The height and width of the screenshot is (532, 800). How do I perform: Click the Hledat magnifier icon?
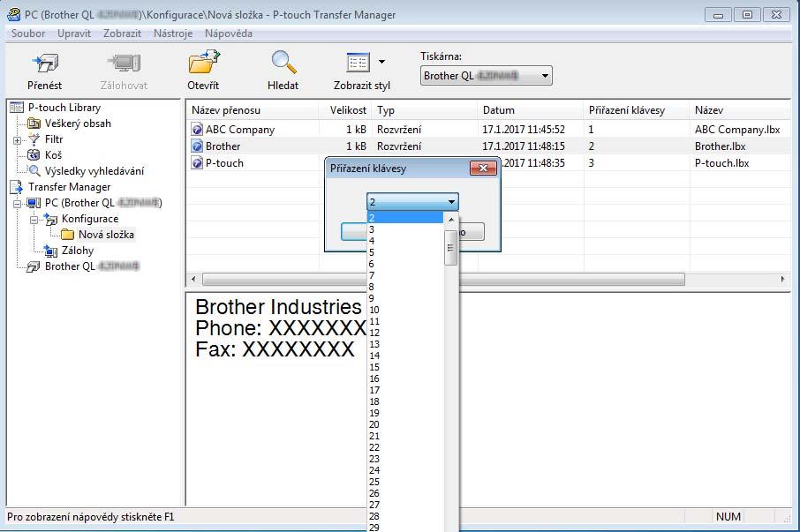(x=283, y=62)
